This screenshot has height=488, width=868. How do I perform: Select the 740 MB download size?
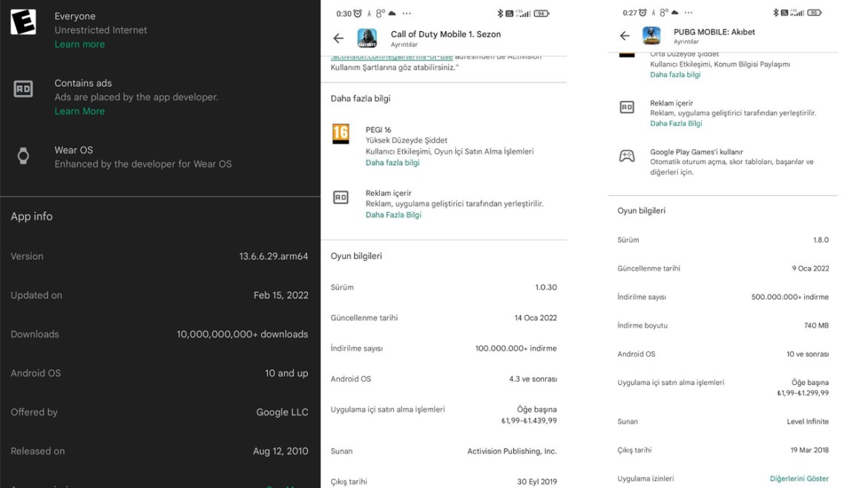816,326
